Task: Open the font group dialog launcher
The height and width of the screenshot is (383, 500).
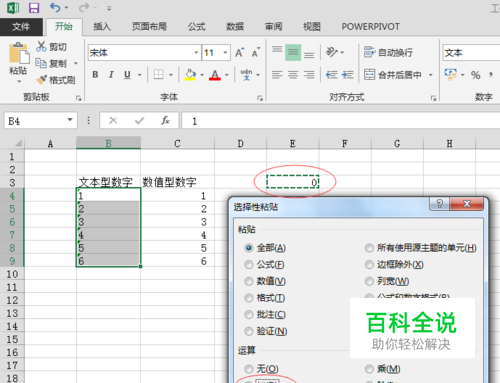Action: 260,98
